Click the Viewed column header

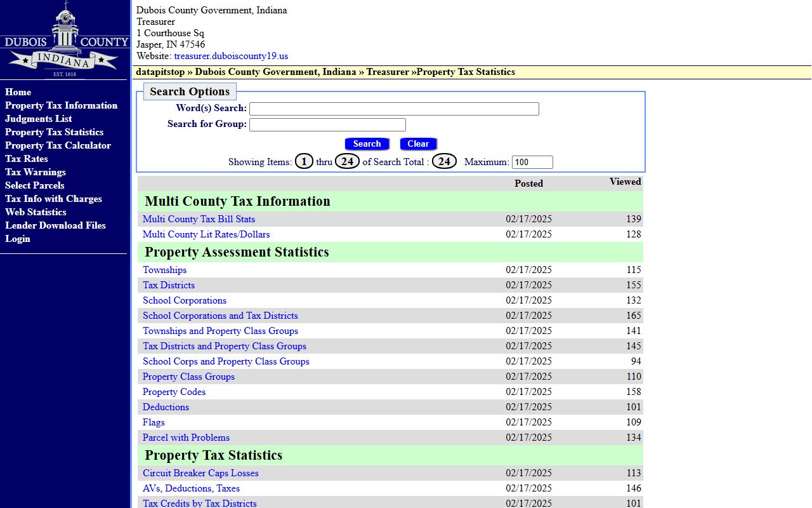[625, 182]
